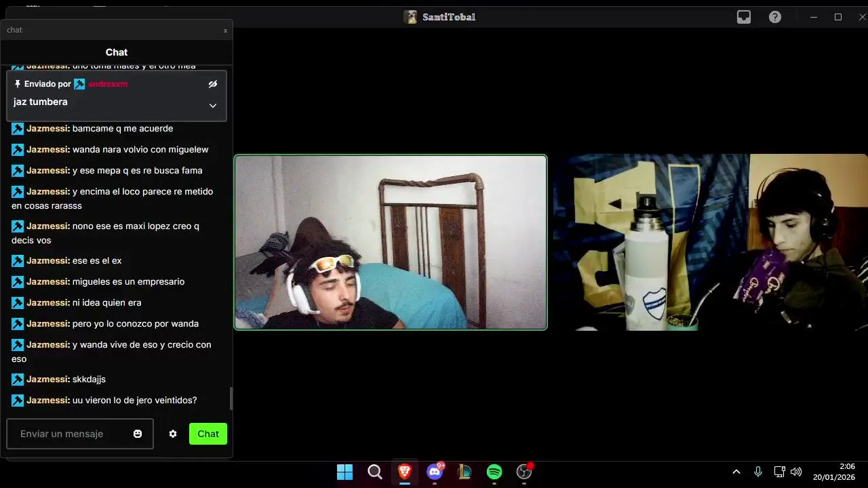Click Jazmessi name on 'nono ese es maxi lopez'
The height and width of the screenshot is (488, 868).
(48, 226)
